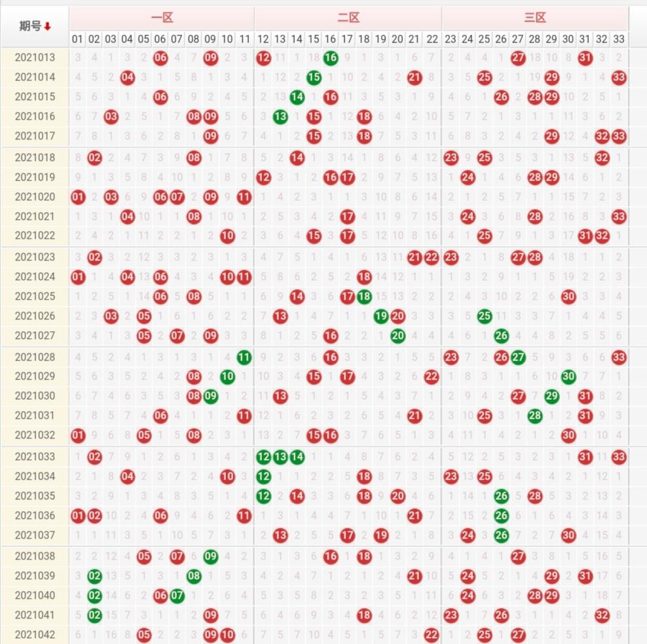The width and height of the screenshot is (647, 644).
Task: Click red ball 33 in row 2021021
Action: click(619, 217)
